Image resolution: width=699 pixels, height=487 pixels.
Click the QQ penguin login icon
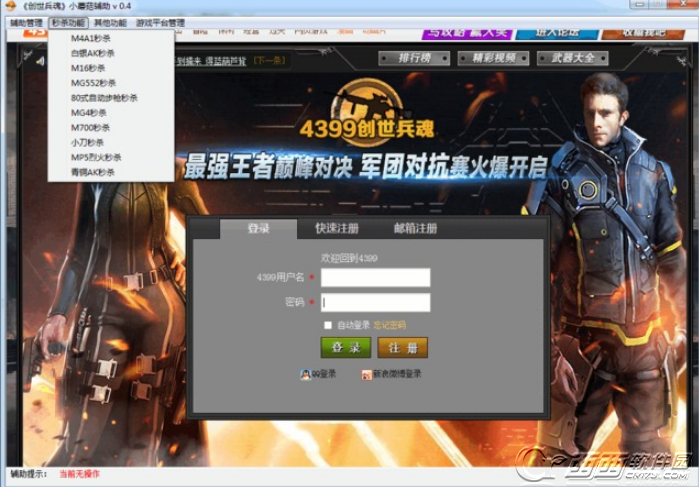305,374
